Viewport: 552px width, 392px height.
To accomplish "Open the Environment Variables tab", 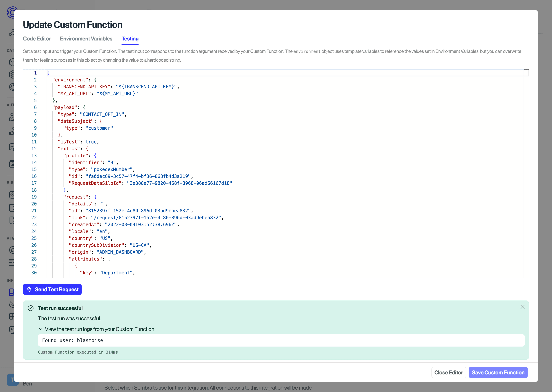I will tap(86, 39).
